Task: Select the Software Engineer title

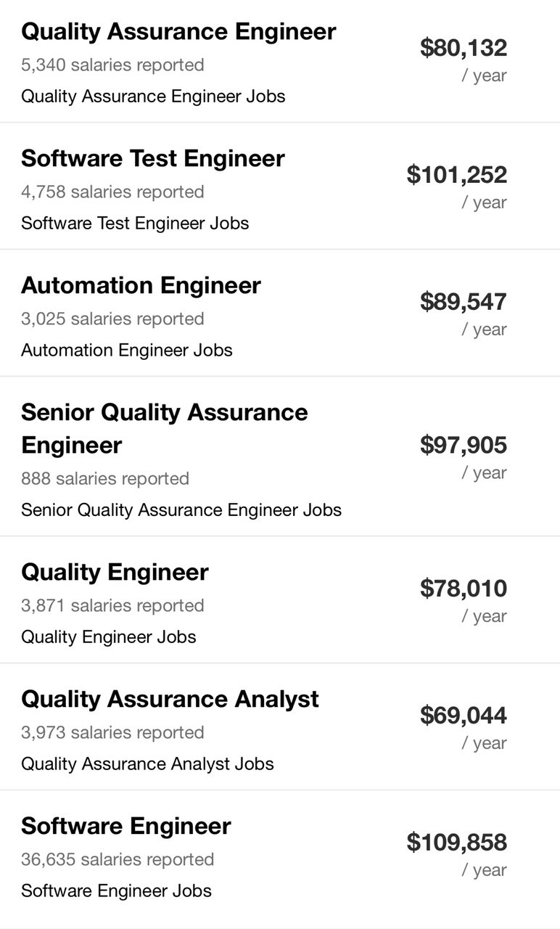Action: (126, 827)
